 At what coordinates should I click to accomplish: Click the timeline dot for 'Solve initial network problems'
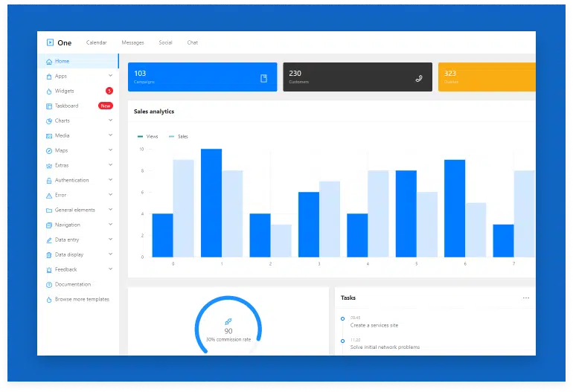point(342,341)
